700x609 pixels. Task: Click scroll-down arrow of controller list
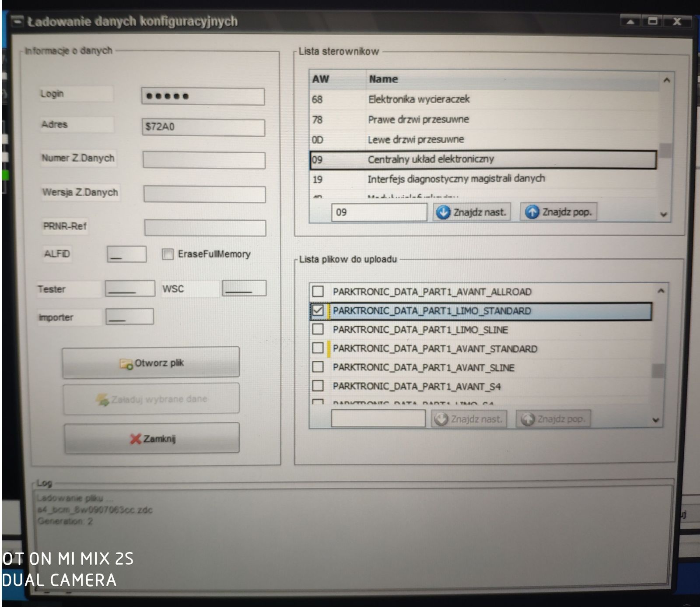tap(664, 215)
